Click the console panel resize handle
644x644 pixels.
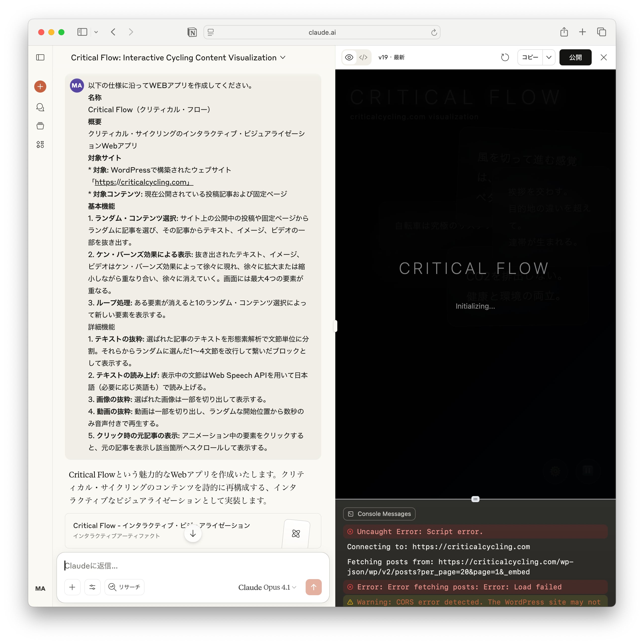click(475, 499)
